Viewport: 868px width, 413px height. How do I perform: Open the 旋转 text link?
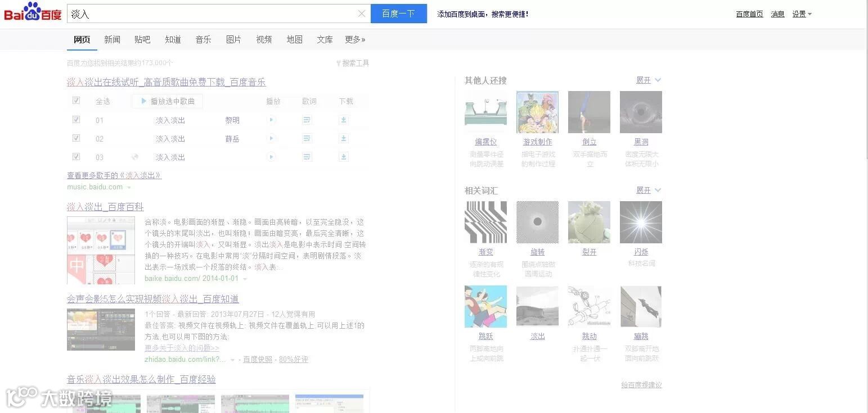click(538, 252)
